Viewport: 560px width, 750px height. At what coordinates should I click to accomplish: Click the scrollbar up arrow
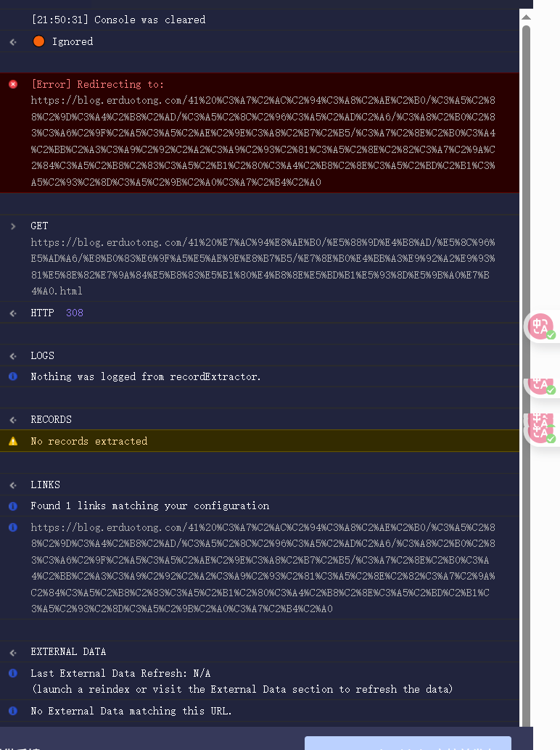point(526,17)
